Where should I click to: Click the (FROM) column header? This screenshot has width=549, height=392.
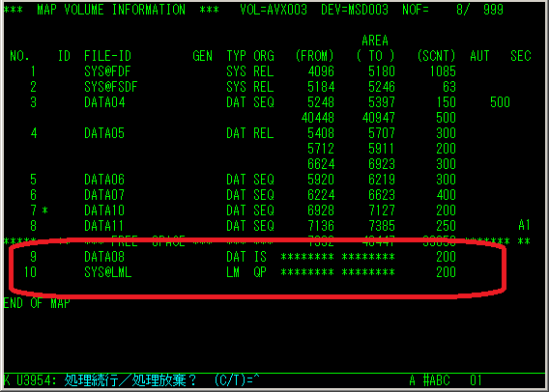pyautogui.click(x=314, y=56)
